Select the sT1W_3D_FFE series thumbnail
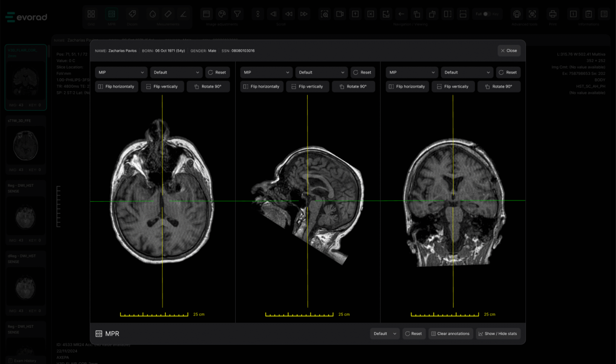The image size is (616, 364). coord(26,145)
